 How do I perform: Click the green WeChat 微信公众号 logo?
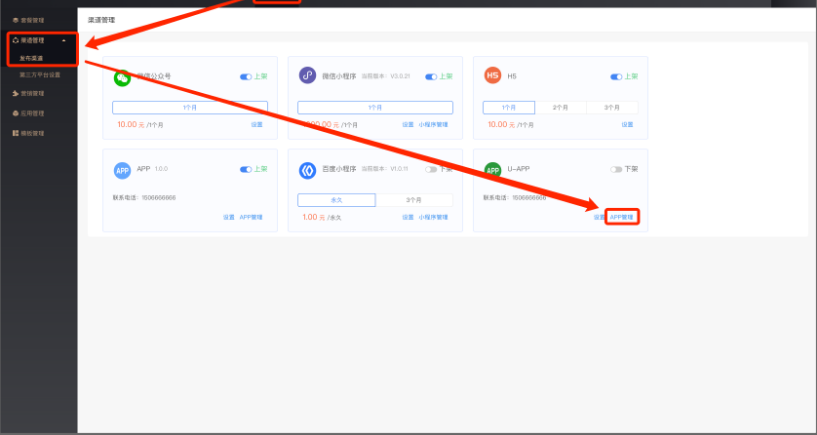(122, 78)
